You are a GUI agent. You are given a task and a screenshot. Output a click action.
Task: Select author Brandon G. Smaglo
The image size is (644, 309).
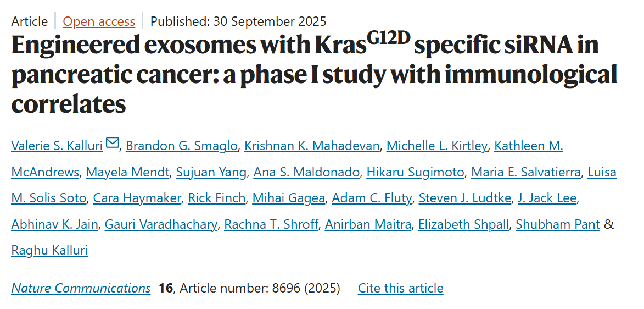tap(181, 146)
